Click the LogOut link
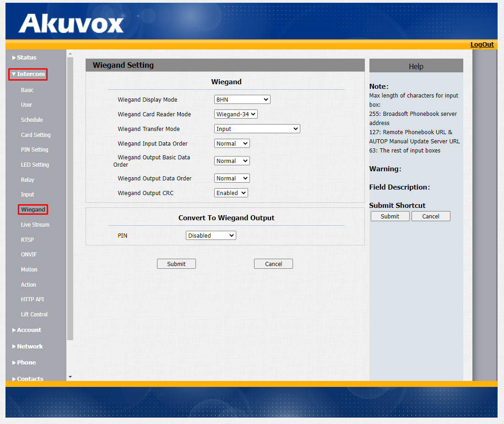 tap(482, 44)
